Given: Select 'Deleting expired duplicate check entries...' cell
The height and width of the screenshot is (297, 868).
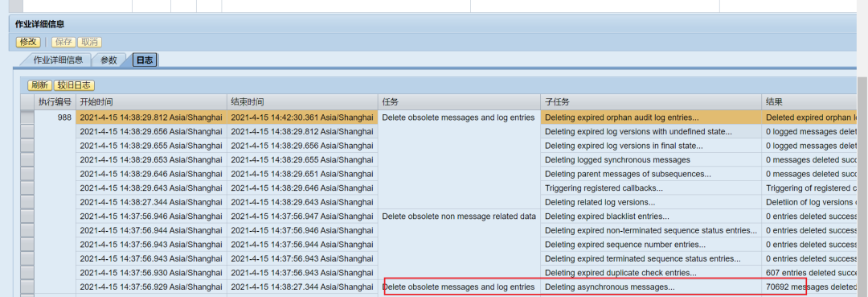Looking at the screenshot, I should [651, 273].
